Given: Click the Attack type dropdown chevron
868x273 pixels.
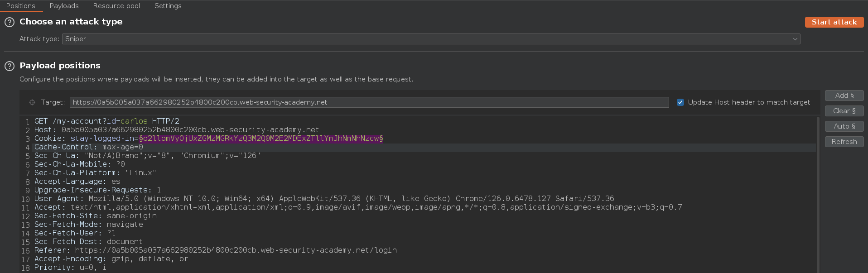Looking at the screenshot, I should coord(795,39).
